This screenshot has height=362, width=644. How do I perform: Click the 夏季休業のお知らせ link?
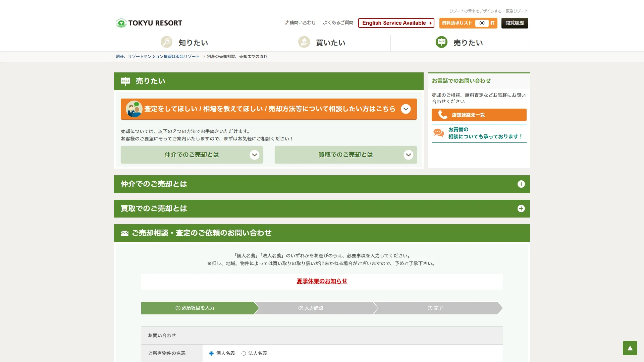click(x=322, y=281)
